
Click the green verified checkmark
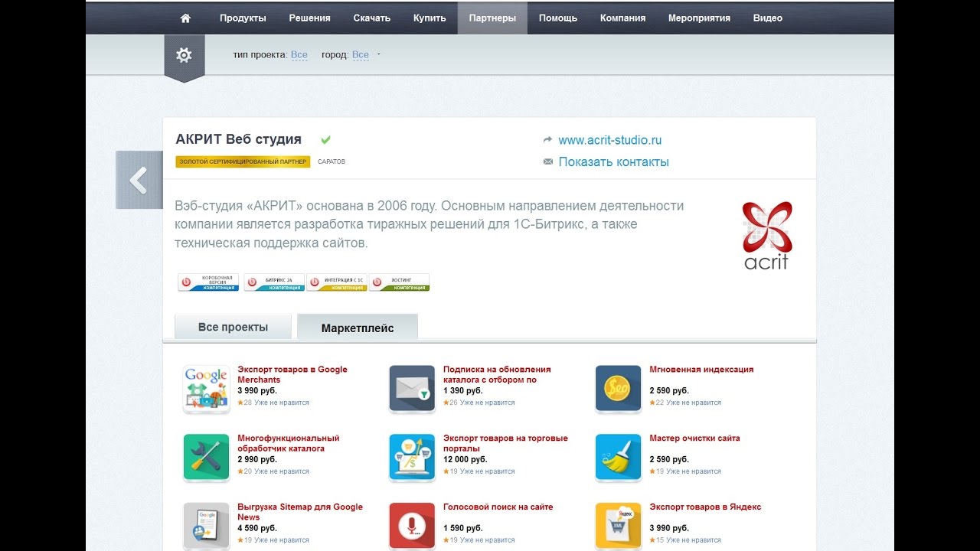click(325, 139)
